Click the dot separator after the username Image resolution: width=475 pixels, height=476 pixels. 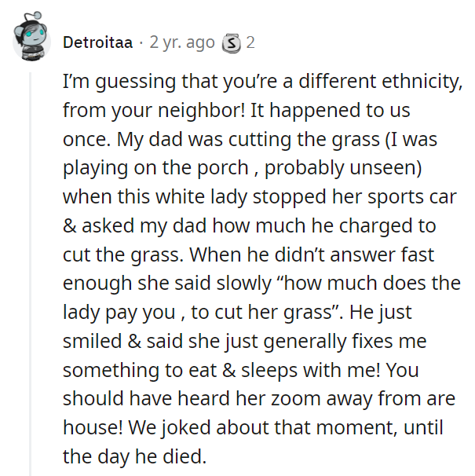coord(141,43)
